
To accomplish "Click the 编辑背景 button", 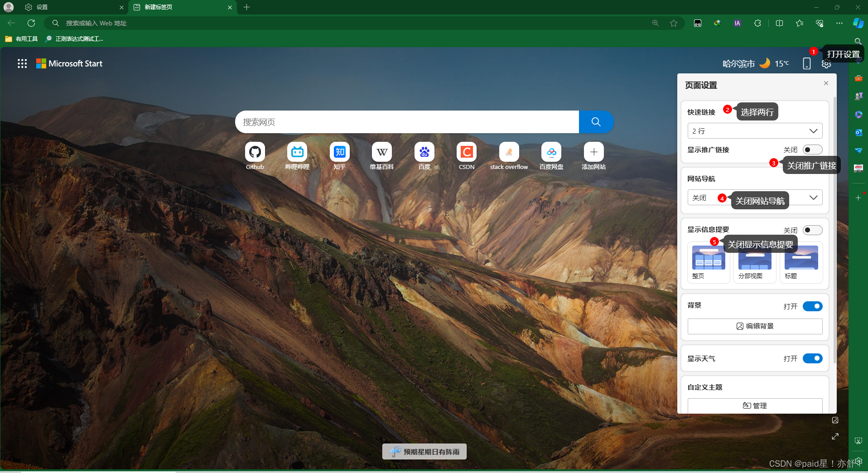I will [755, 326].
